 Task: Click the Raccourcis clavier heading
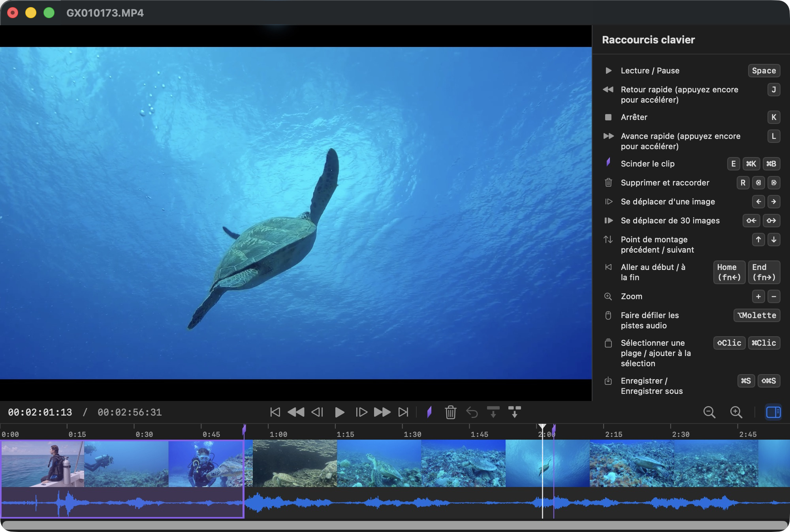[648, 40]
